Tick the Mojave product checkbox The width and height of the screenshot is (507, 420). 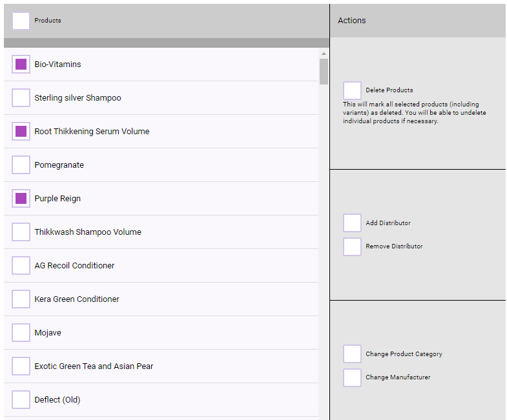click(21, 333)
